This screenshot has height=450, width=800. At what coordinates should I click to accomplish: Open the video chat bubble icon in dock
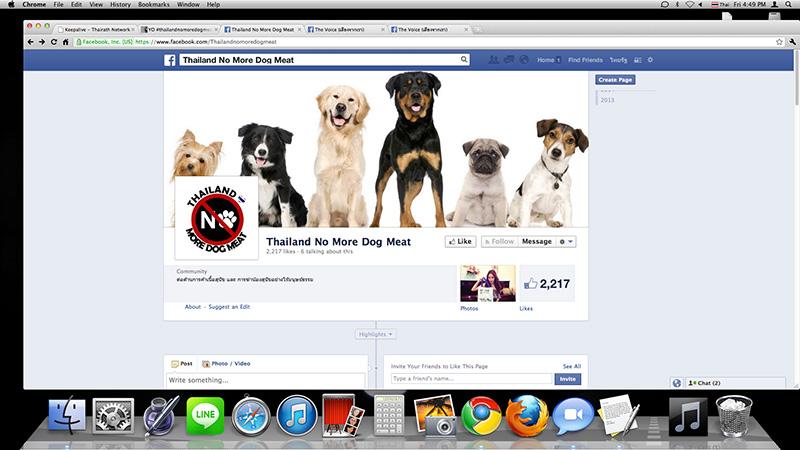tap(573, 416)
